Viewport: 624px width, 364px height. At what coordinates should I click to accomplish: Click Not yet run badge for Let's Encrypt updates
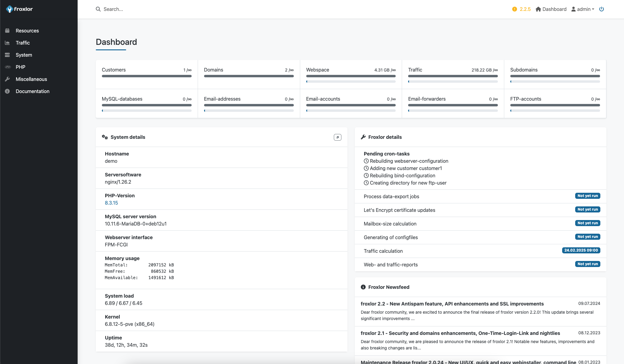(x=588, y=209)
